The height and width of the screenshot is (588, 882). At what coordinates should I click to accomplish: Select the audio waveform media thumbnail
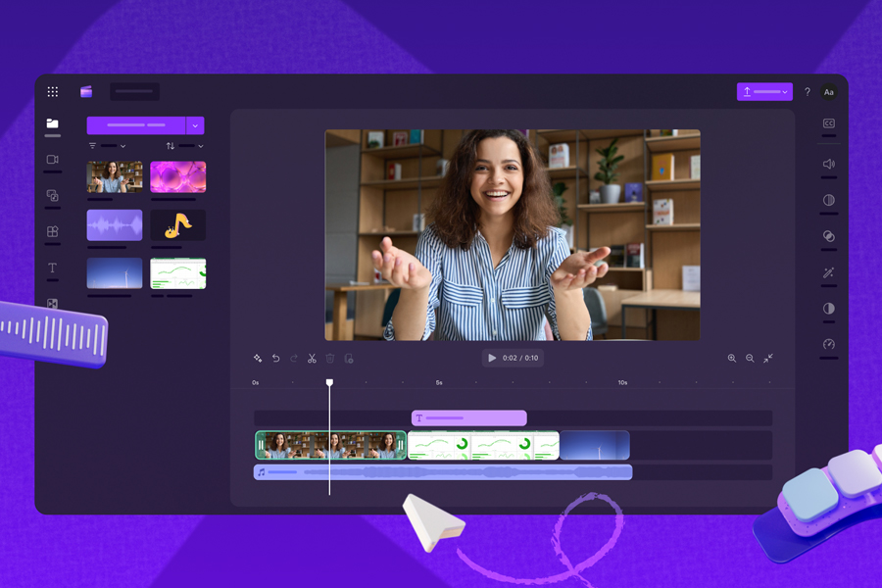click(x=115, y=225)
